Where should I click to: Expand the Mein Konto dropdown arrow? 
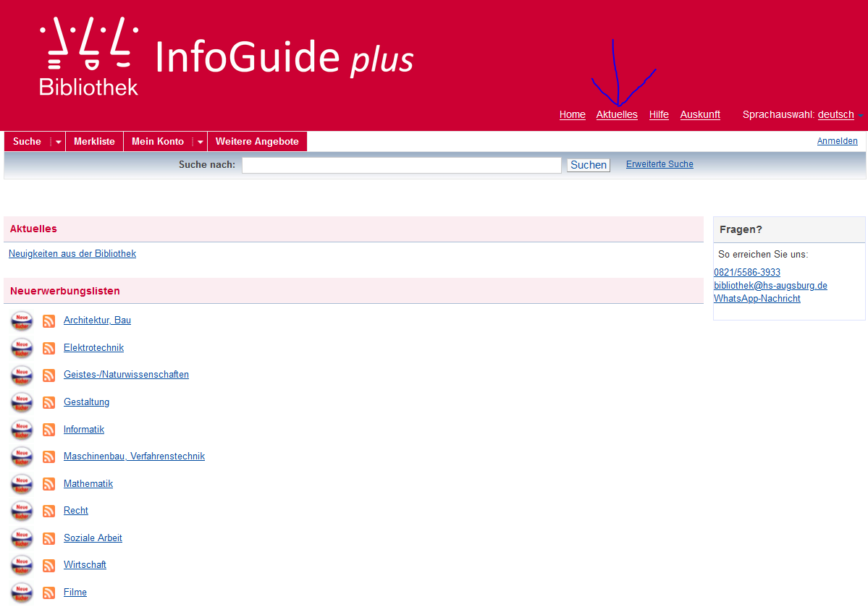pos(201,142)
